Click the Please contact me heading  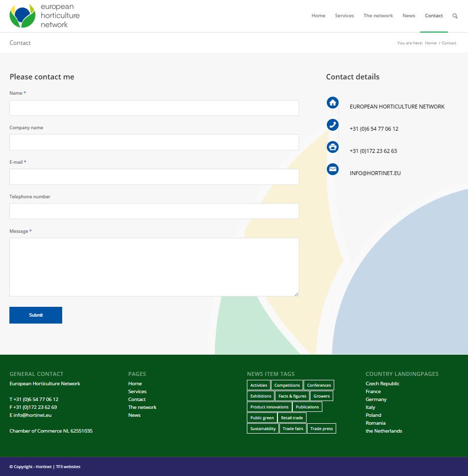(42, 77)
